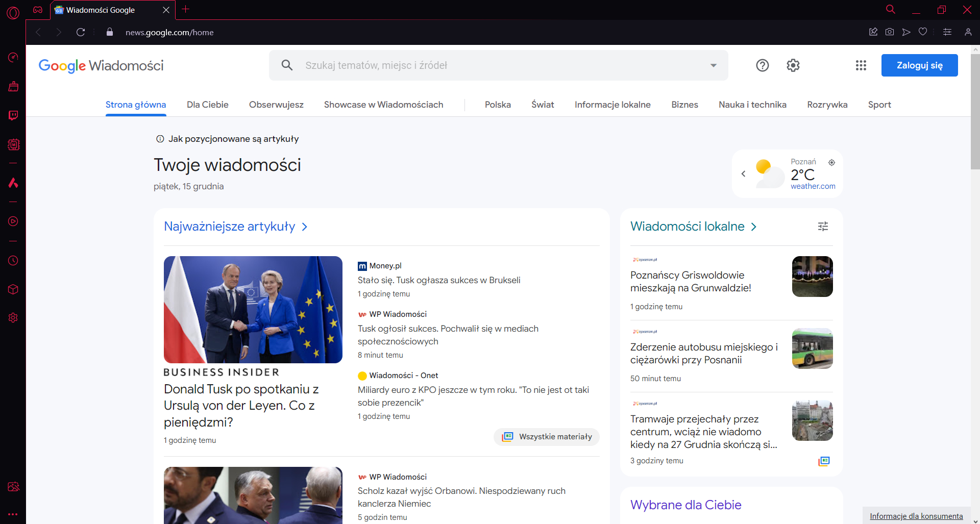
Task: Open the Twitch panel in the sidebar
Action: tap(14, 115)
